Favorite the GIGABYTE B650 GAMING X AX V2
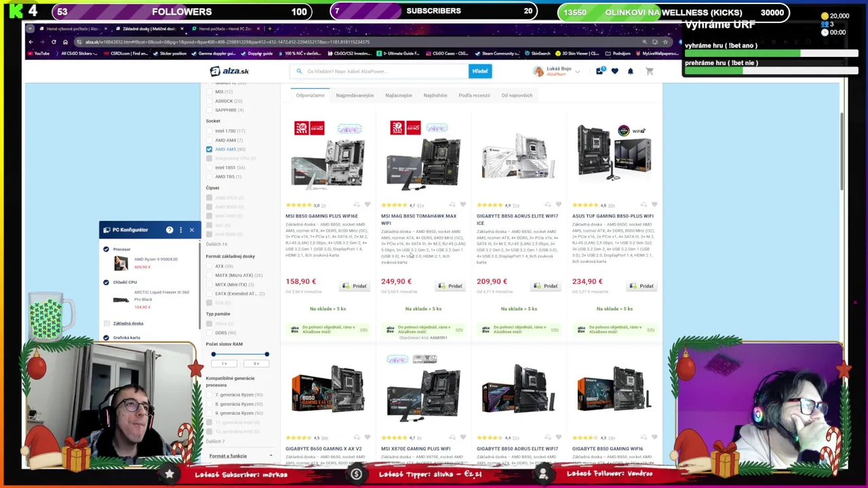 tap(368, 437)
